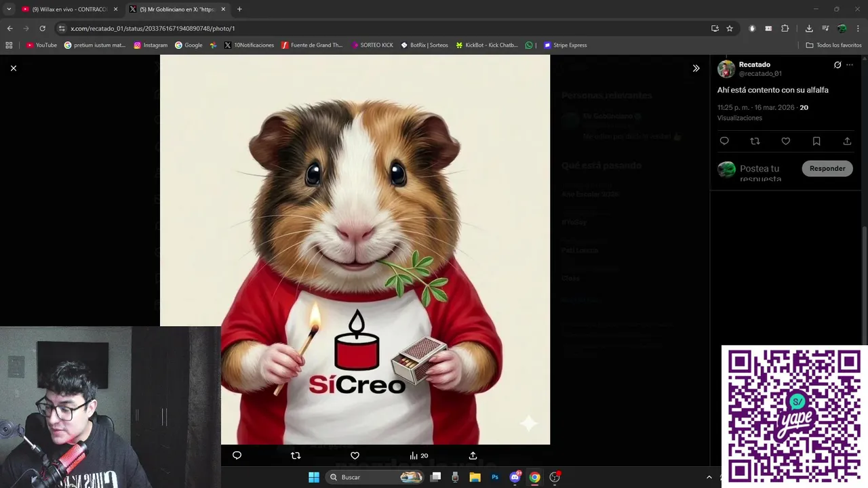
Task: Open Grok icon on Recatado's post
Action: click(837, 65)
